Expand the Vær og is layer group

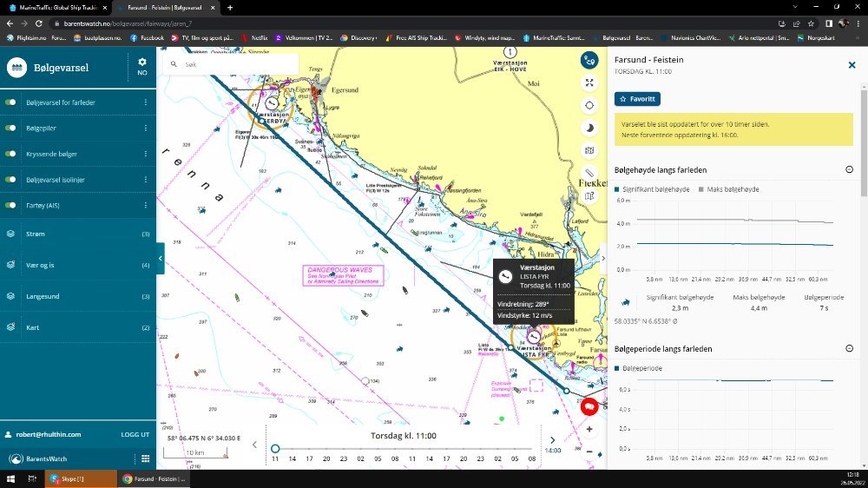(x=78, y=265)
